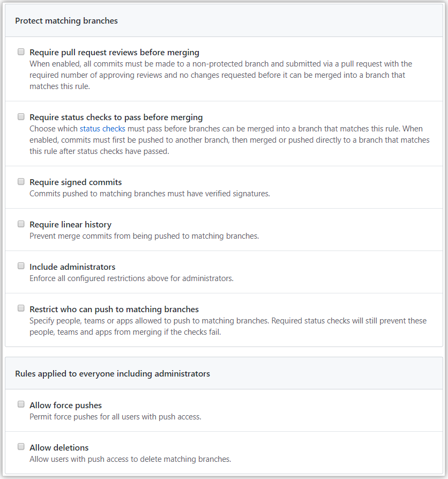Click the 'Require linear history' label text
The height and width of the screenshot is (479, 448).
click(71, 225)
